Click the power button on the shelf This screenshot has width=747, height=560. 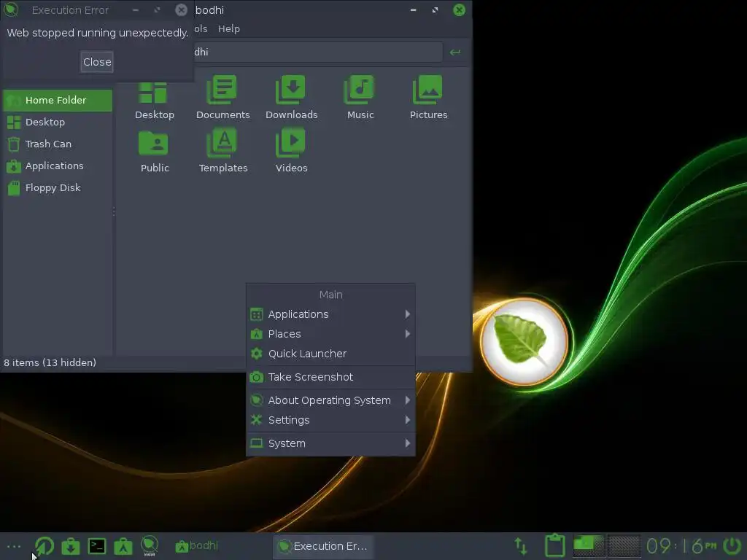(x=732, y=546)
